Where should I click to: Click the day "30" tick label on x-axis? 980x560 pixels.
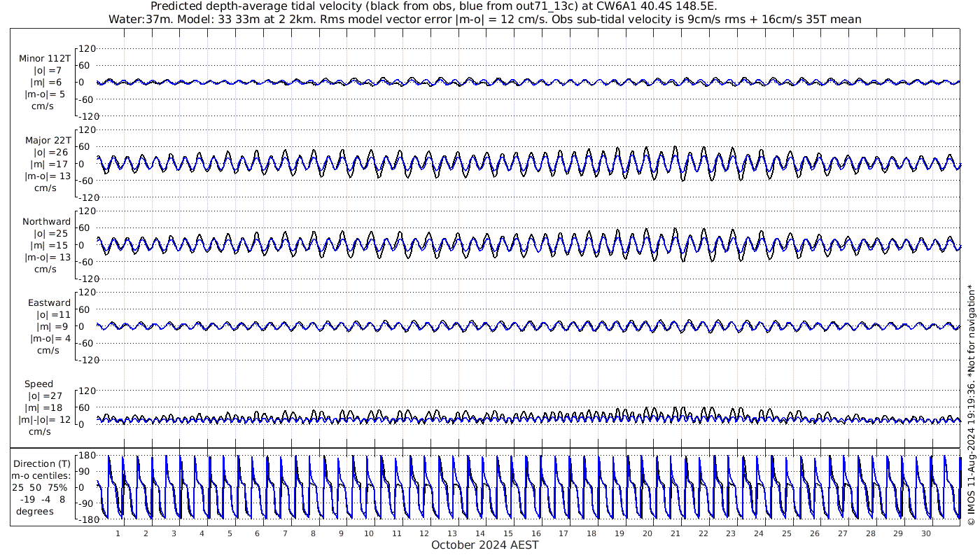click(926, 533)
